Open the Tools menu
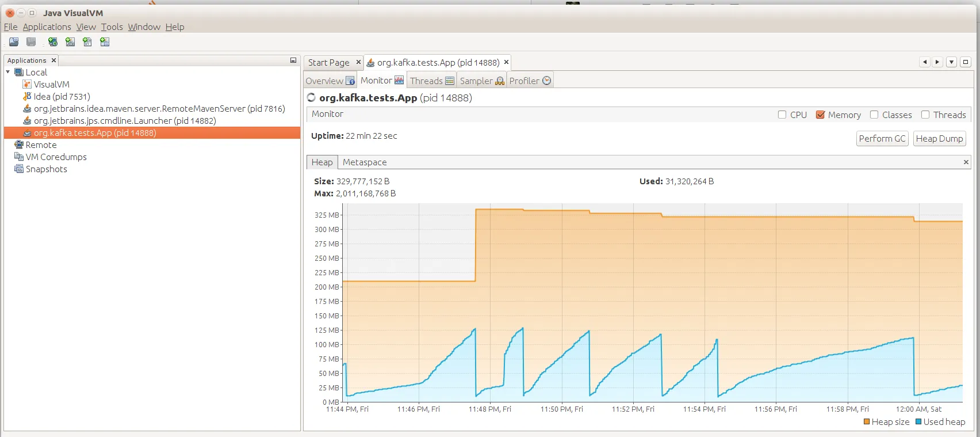The width and height of the screenshot is (980, 437). pos(112,27)
